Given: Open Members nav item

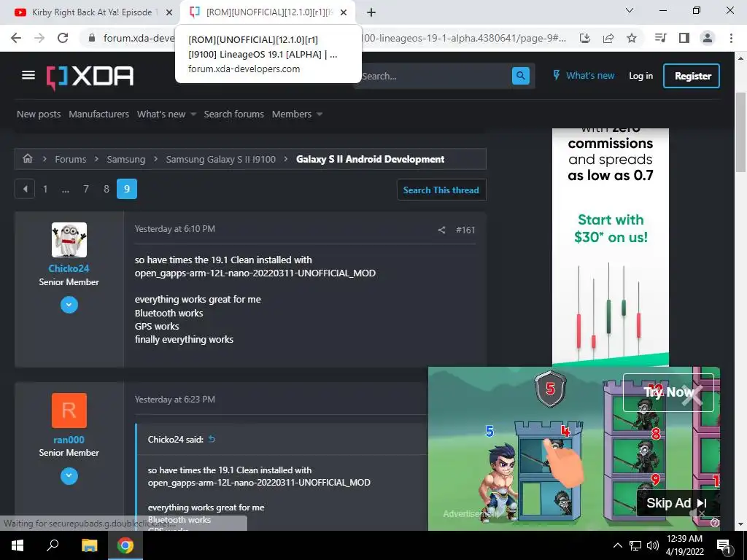Looking at the screenshot, I should point(292,114).
